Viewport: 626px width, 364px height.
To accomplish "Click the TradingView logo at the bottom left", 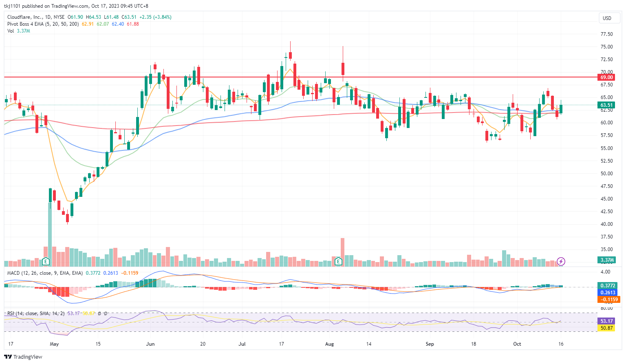I will click(x=23, y=357).
